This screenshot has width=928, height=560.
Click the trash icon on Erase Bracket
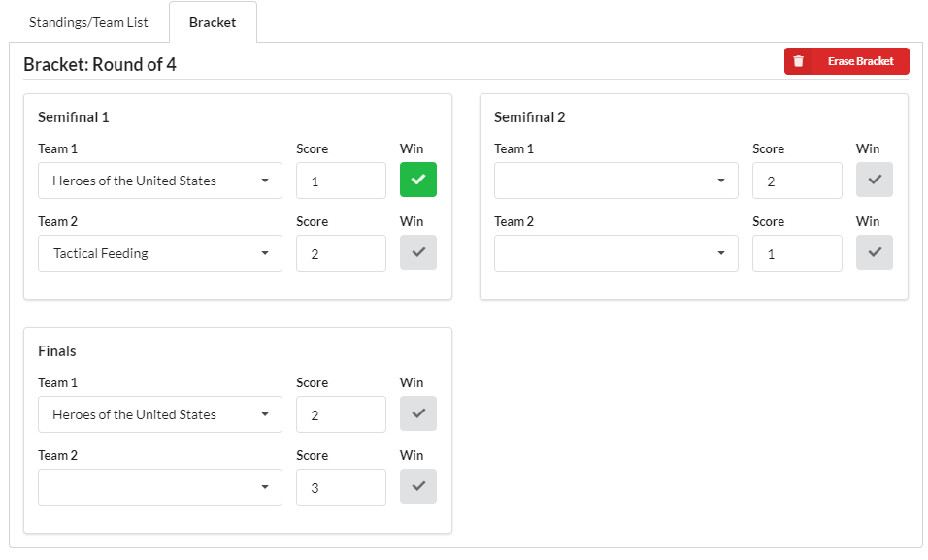(798, 61)
